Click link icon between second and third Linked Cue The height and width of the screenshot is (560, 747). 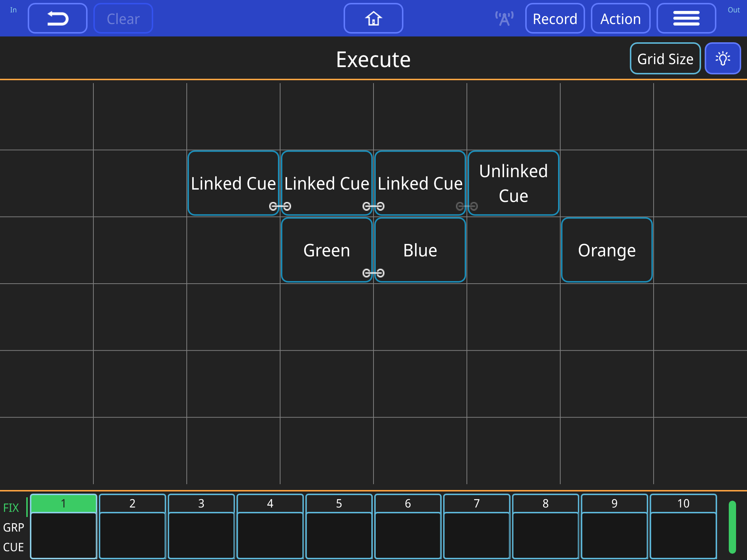[373, 206]
